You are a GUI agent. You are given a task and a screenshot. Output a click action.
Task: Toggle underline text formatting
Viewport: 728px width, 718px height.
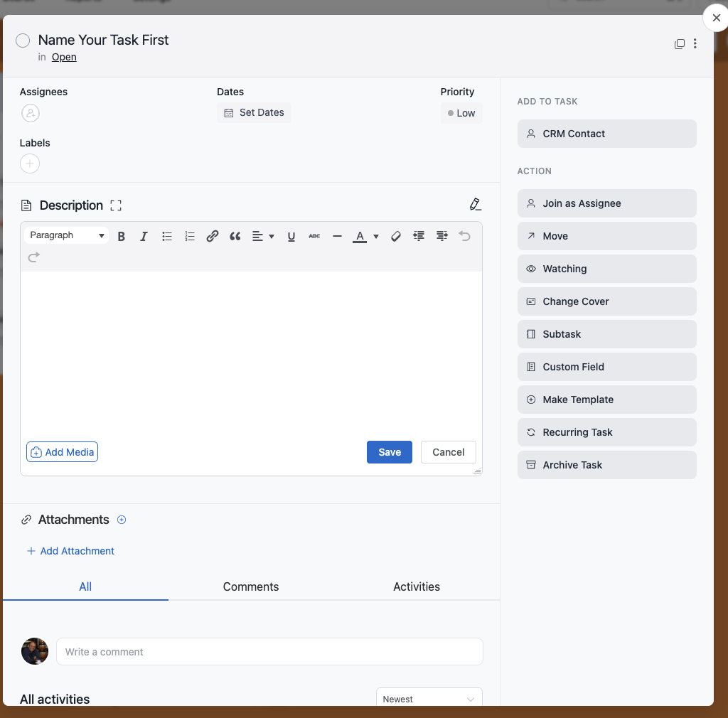point(291,237)
